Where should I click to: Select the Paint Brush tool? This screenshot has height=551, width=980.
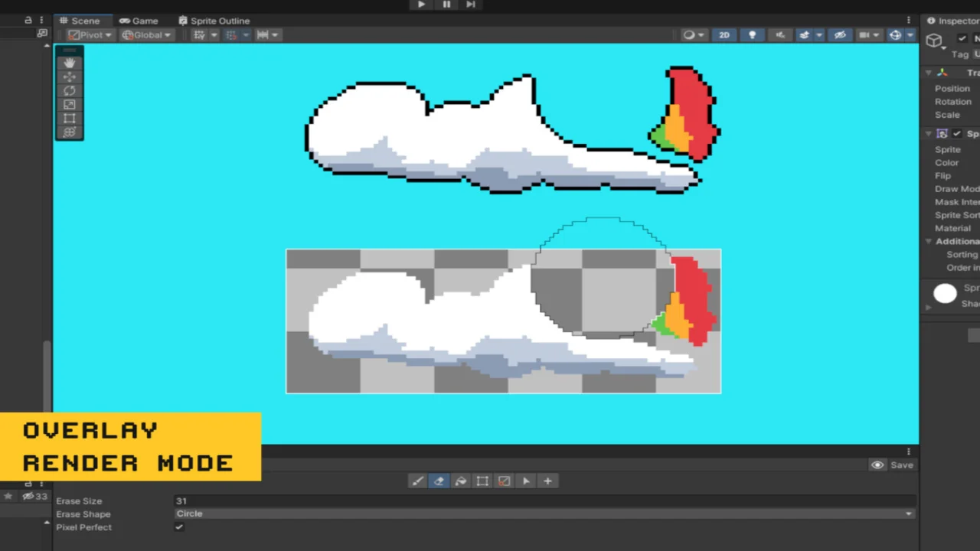[x=417, y=481]
